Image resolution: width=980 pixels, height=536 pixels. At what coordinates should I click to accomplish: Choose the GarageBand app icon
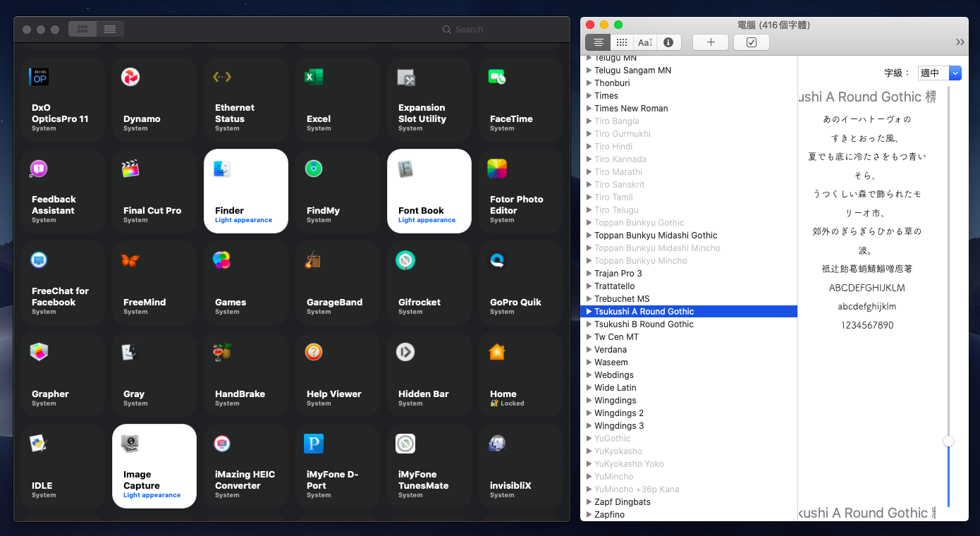(314, 260)
